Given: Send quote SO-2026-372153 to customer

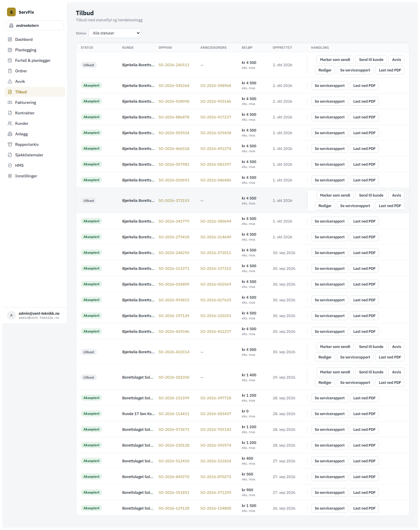Looking at the screenshot, I should (x=371, y=195).
